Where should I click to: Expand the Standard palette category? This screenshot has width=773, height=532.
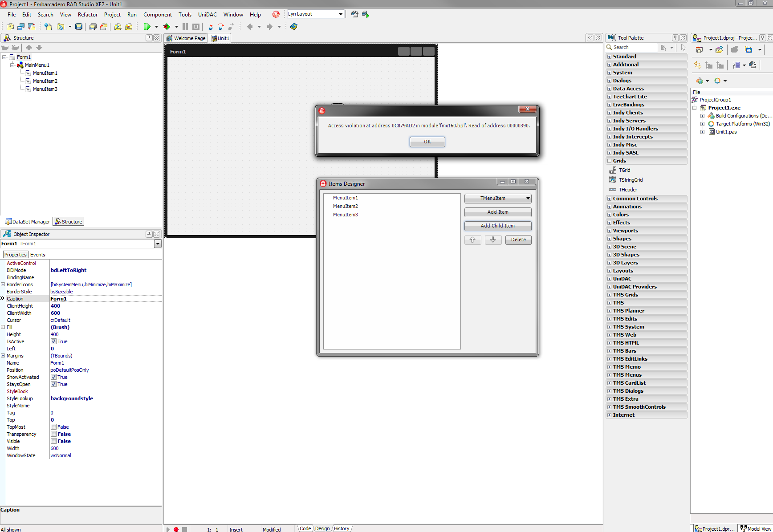coord(609,57)
